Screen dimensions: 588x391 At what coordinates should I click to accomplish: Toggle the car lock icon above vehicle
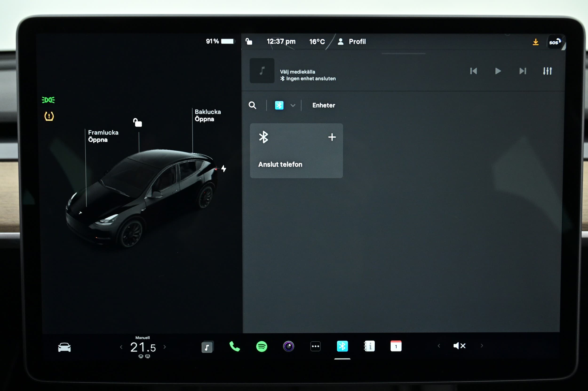tap(137, 122)
